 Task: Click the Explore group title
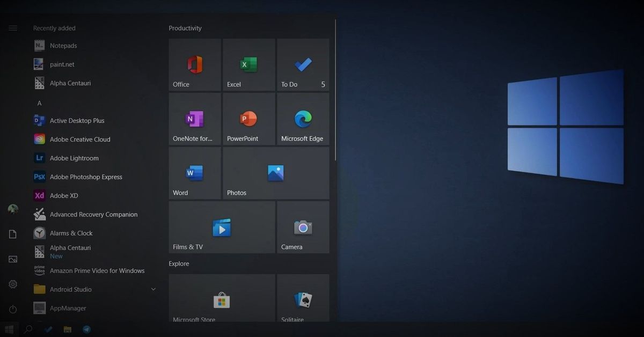coord(179,263)
